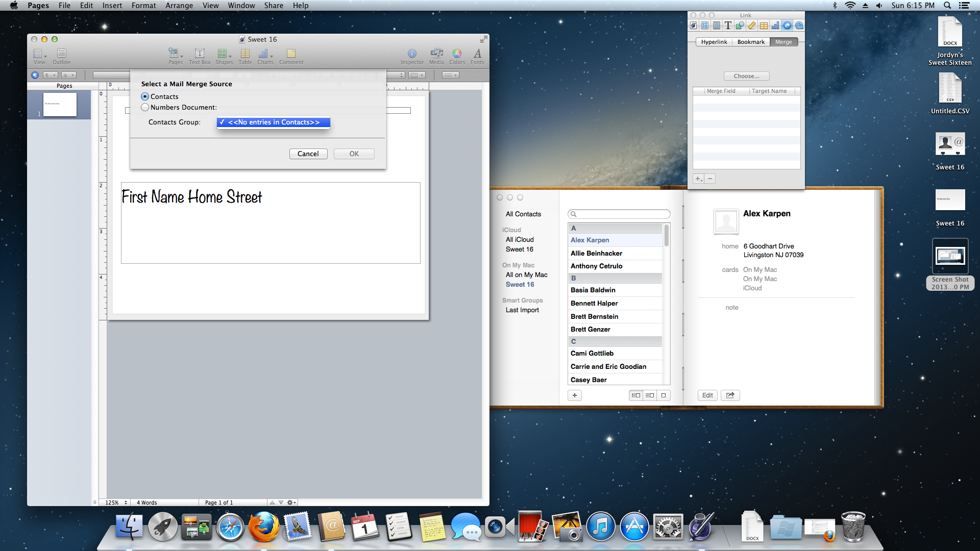
Task: Open the View toolbar menu in Pages
Action: point(39,56)
